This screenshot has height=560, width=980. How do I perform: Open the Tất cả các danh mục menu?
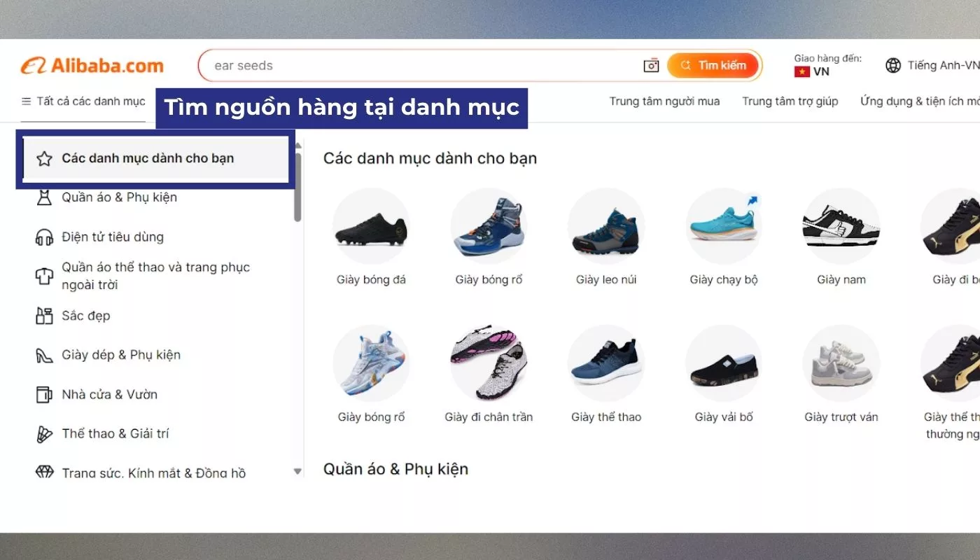click(x=84, y=101)
